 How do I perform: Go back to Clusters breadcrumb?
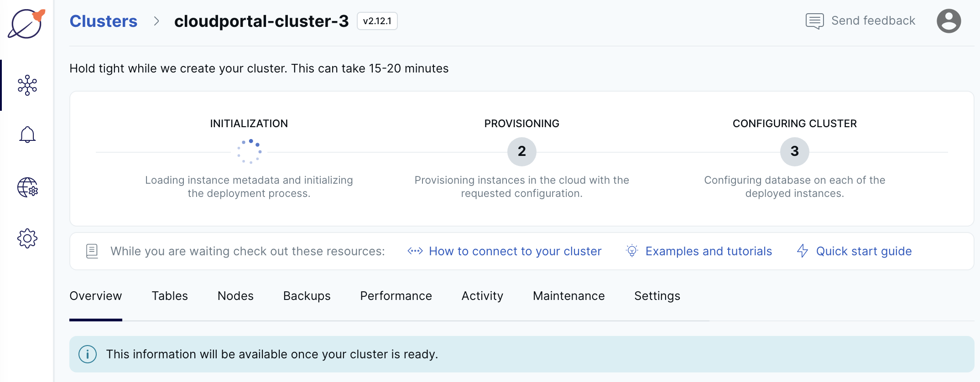pos(104,21)
